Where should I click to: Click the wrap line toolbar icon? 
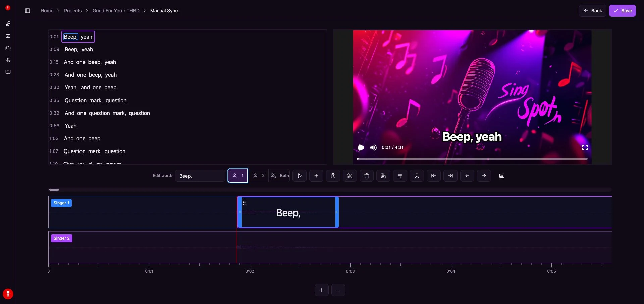click(x=400, y=176)
